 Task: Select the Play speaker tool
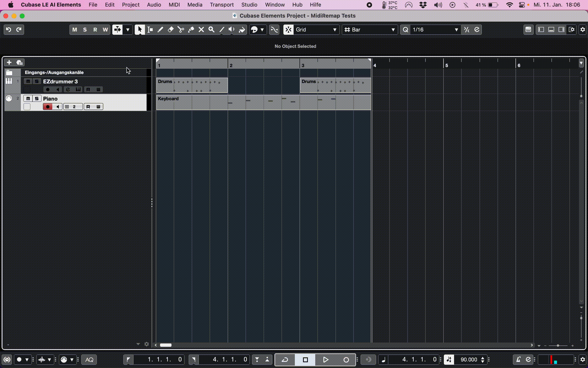click(x=232, y=29)
